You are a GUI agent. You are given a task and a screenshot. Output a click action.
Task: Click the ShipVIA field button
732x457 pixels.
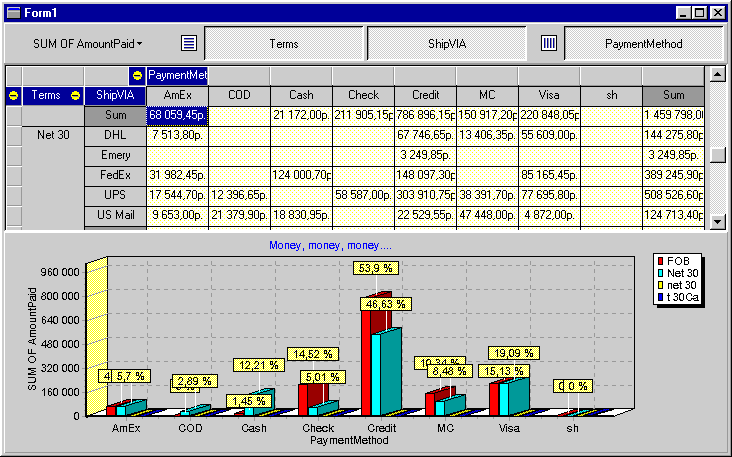(x=445, y=44)
